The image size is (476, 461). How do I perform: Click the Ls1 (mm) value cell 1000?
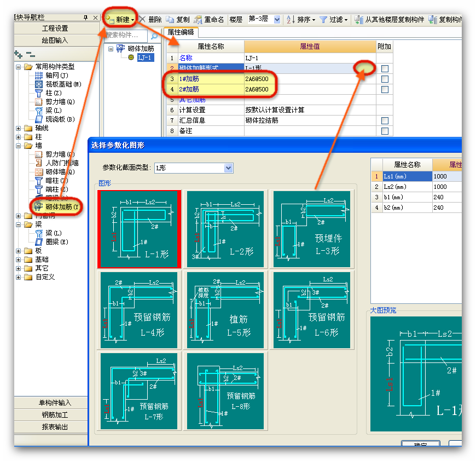(x=447, y=176)
